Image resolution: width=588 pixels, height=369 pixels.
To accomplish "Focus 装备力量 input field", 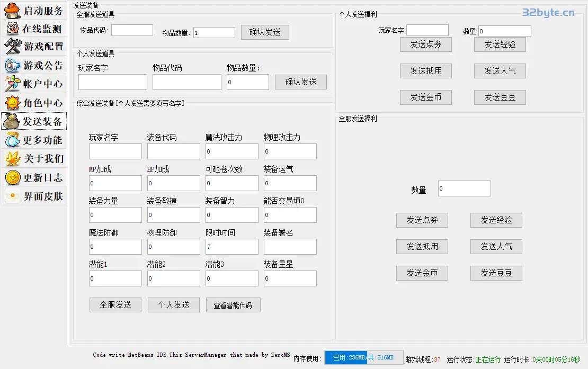I will tap(115, 215).
